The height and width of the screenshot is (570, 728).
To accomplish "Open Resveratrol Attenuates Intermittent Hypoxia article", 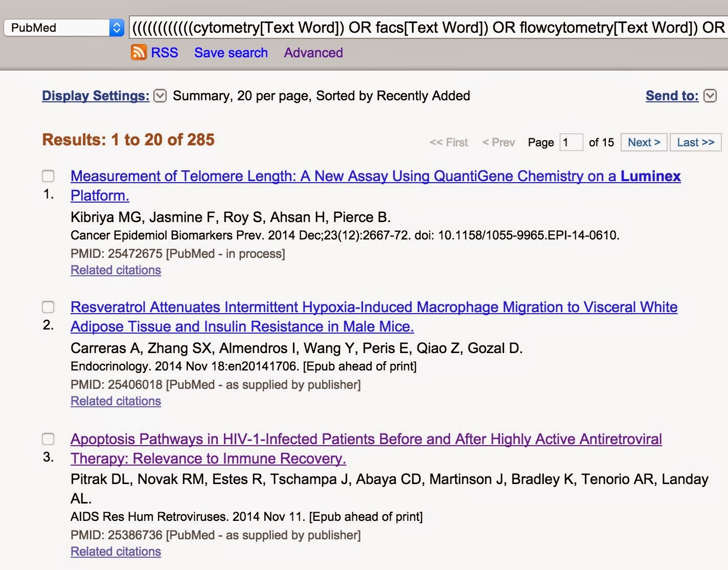I will 374,317.
